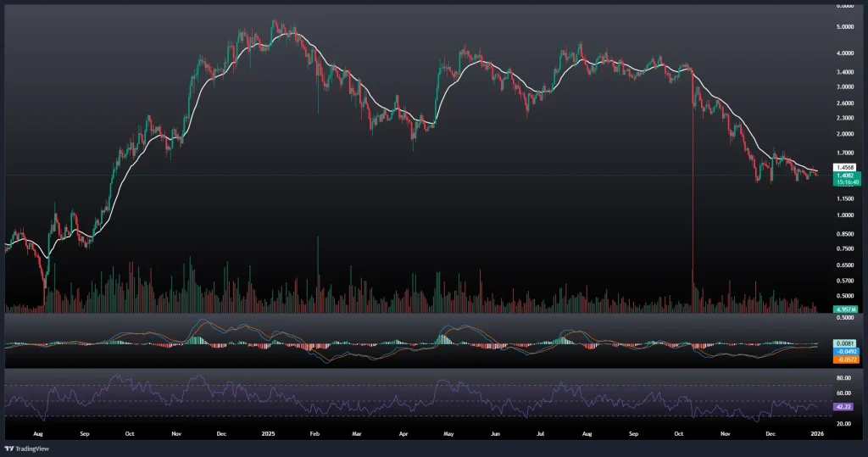This screenshot has height=457, width=868.
Task: Click the 60.00 level on RSI scale
Action: pos(844,393)
